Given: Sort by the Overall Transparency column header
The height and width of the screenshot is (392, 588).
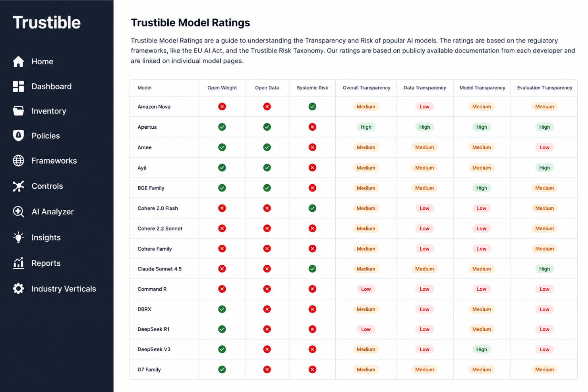Looking at the screenshot, I should pos(366,88).
